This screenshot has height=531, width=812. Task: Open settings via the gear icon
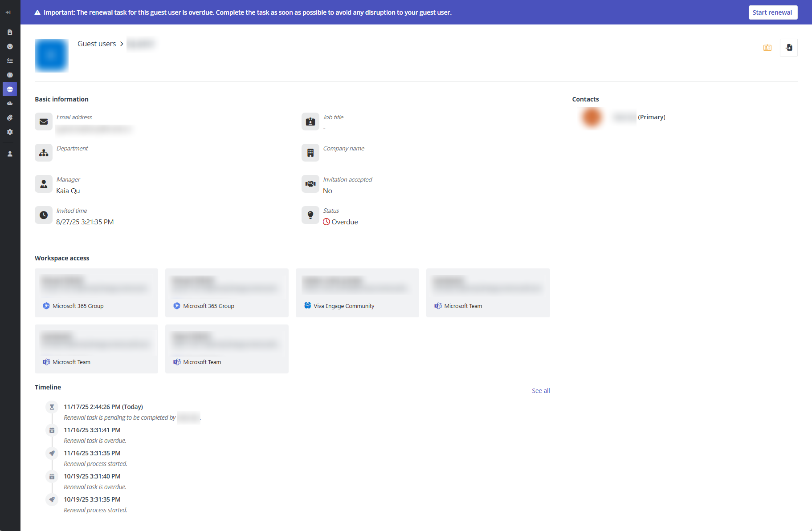[x=10, y=132]
